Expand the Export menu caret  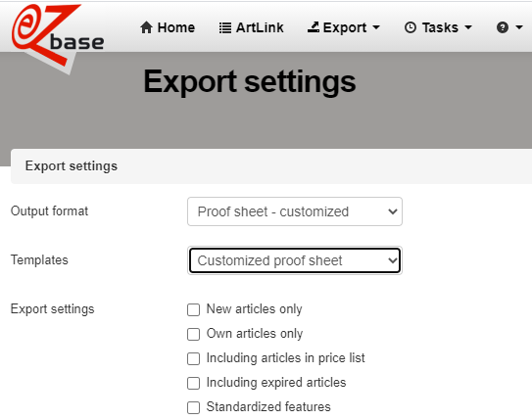376,27
